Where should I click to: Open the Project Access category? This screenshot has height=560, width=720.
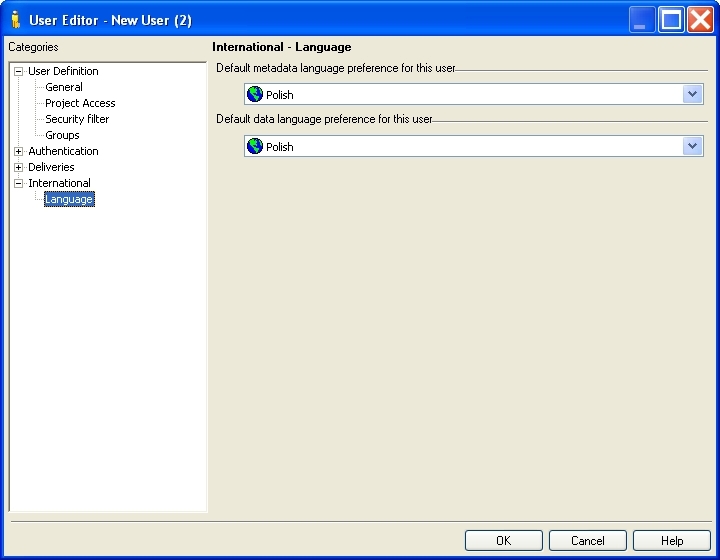pos(80,103)
